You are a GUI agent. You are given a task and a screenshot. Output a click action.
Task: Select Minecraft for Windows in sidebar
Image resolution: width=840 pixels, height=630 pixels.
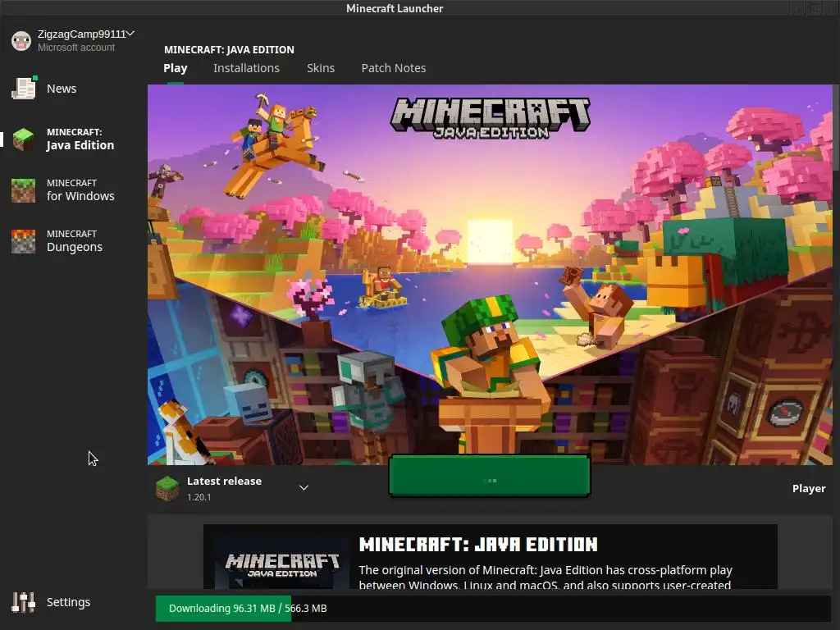point(80,190)
